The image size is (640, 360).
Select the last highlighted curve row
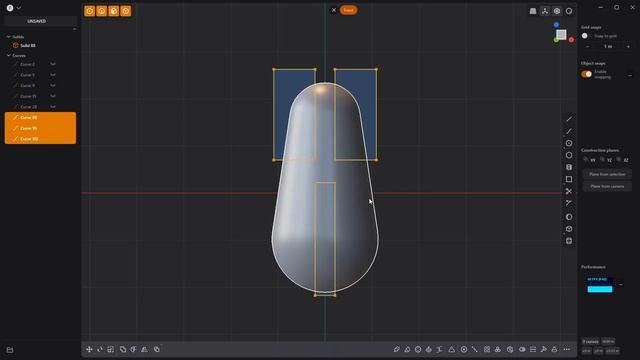[x=40, y=139]
